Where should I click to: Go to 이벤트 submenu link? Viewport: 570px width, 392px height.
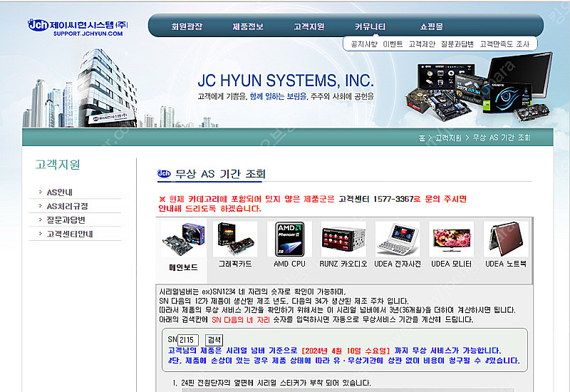coord(393,44)
